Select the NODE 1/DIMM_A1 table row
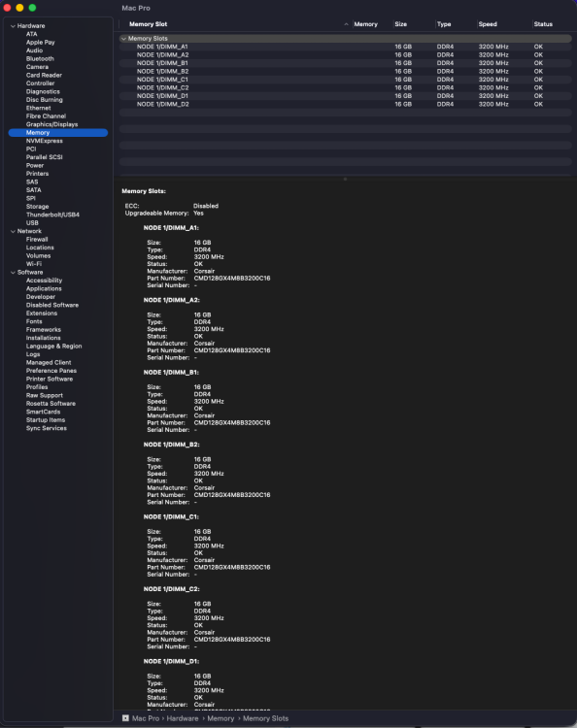The width and height of the screenshot is (577, 728). 346,47
